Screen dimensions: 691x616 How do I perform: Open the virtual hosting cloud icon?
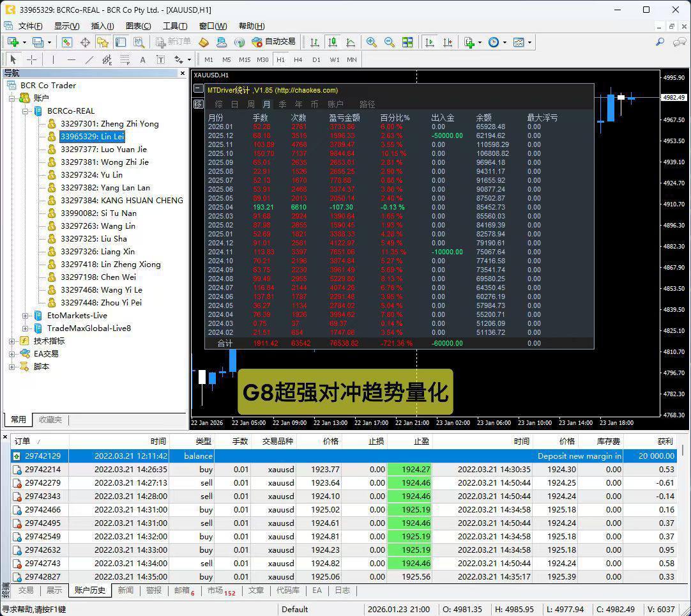(221, 42)
